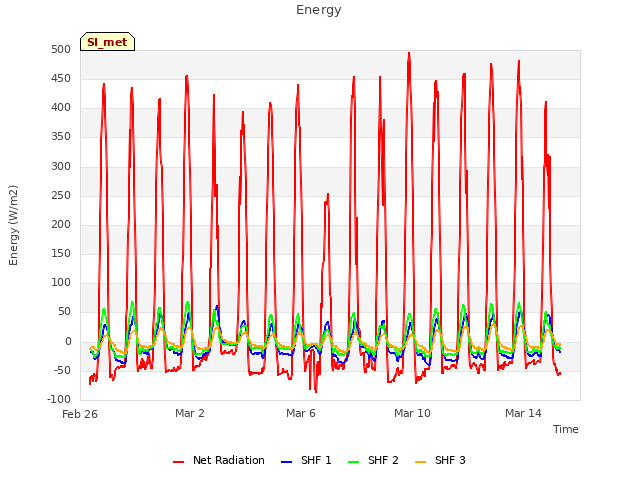Click the SI_met annotation label
Screen dimensions: 640x480
click(x=107, y=42)
